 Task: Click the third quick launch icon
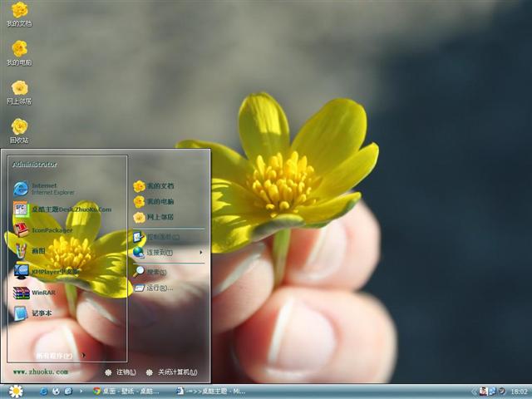(x=68, y=392)
